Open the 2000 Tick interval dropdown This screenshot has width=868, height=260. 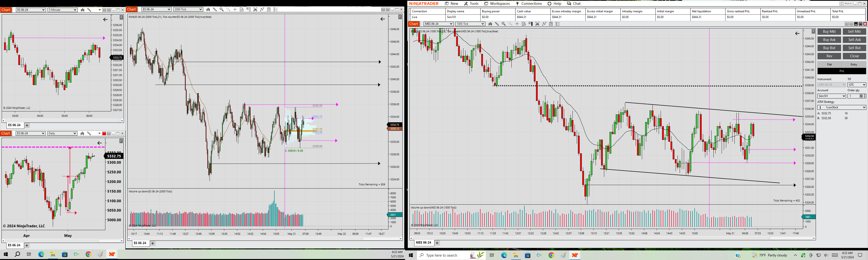(x=188, y=9)
